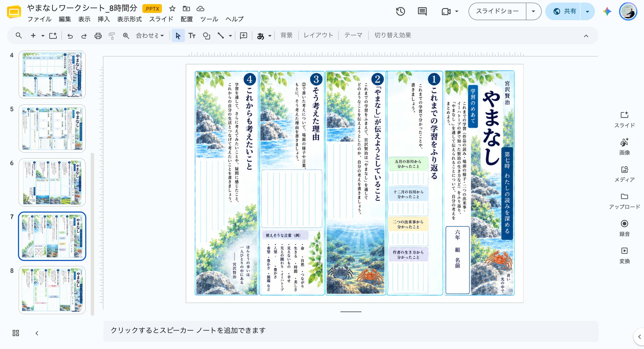
Task: Open the 挿入 menu
Action: point(103,19)
